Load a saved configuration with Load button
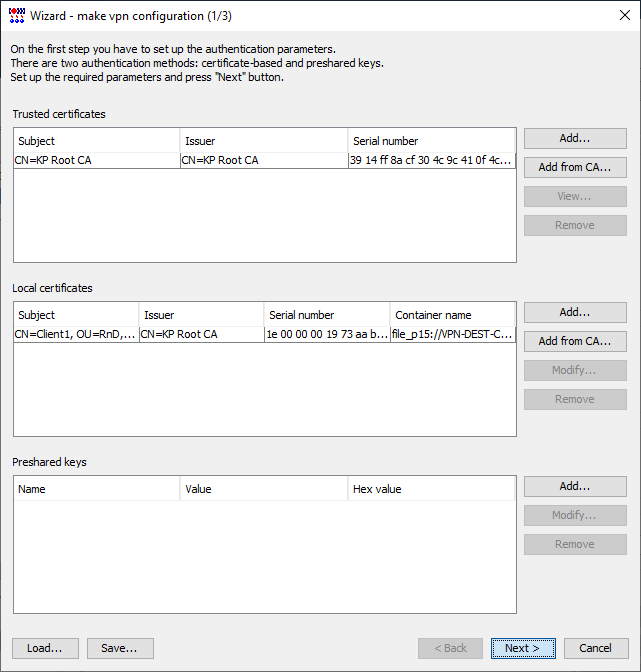 coord(45,648)
